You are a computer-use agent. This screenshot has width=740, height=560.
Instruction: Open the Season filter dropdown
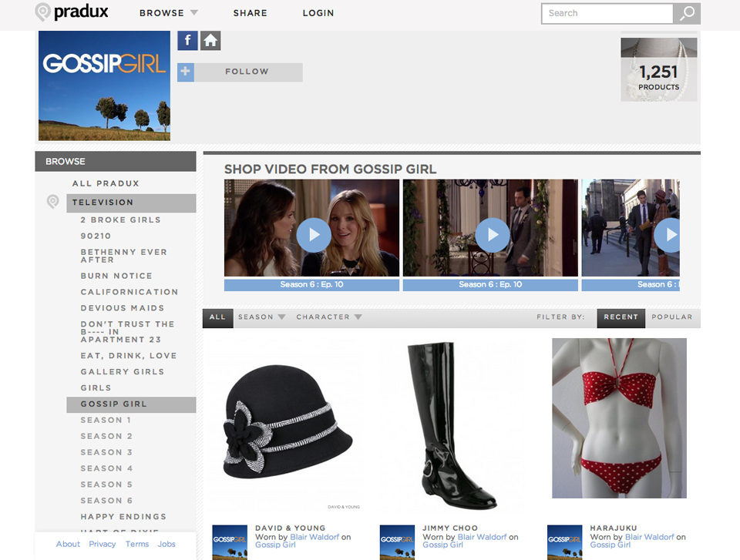[261, 317]
